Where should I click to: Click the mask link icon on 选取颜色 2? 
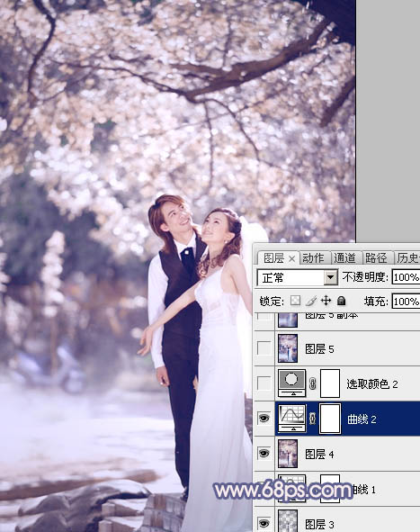(x=313, y=383)
